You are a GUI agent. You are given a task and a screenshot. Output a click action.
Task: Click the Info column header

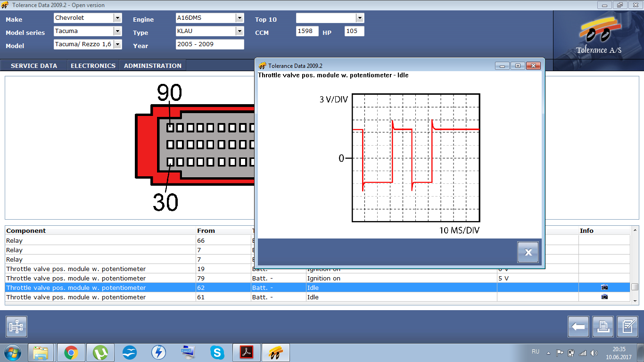[604, 230]
